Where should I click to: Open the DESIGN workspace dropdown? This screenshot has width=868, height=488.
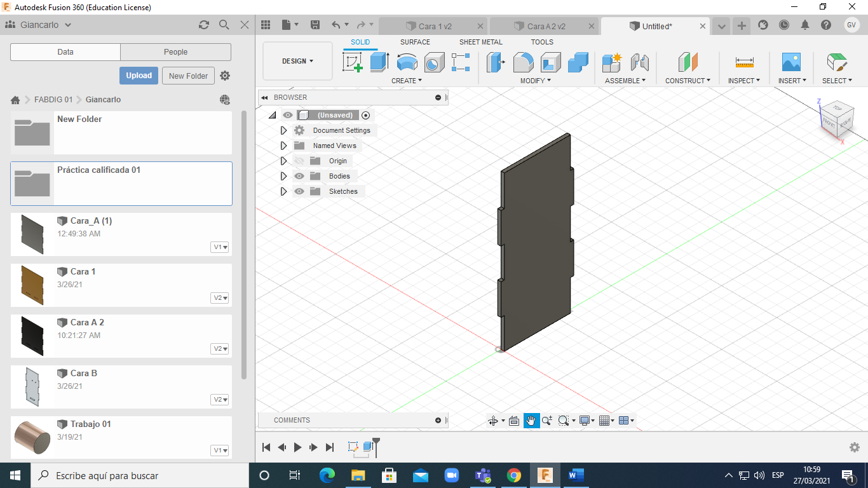[297, 62]
